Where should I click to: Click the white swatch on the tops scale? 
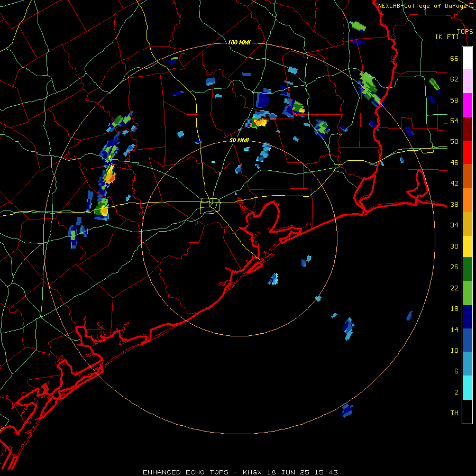pyautogui.click(x=467, y=58)
